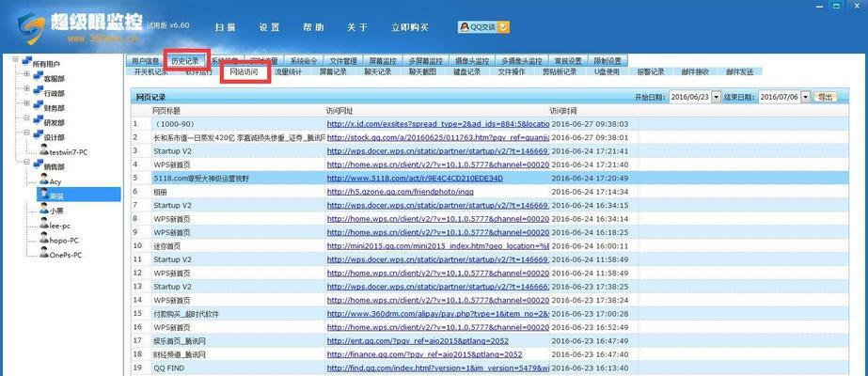This screenshot has height=376, width=868.
Task: Open the U盘使用 sub-tab
Action: point(607,71)
